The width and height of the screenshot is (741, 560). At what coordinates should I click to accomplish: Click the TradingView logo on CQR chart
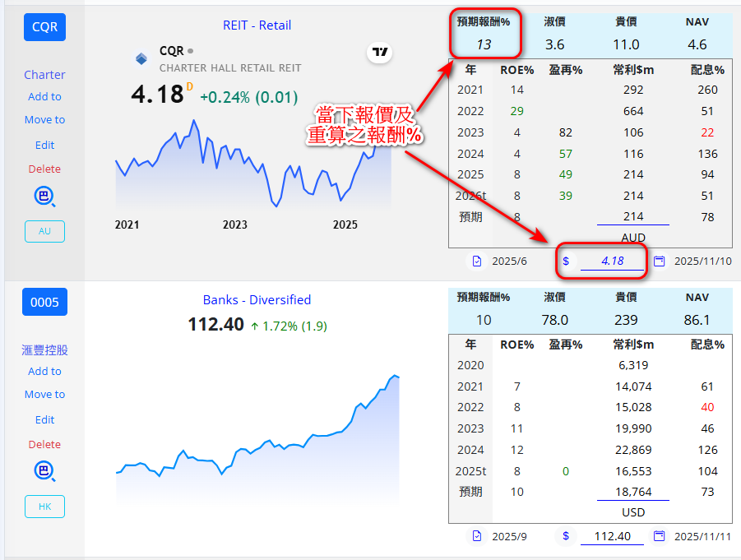379,53
